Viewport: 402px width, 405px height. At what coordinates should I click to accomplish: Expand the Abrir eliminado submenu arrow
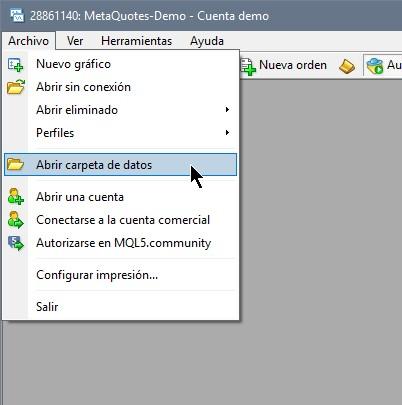(x=227, y=110)
